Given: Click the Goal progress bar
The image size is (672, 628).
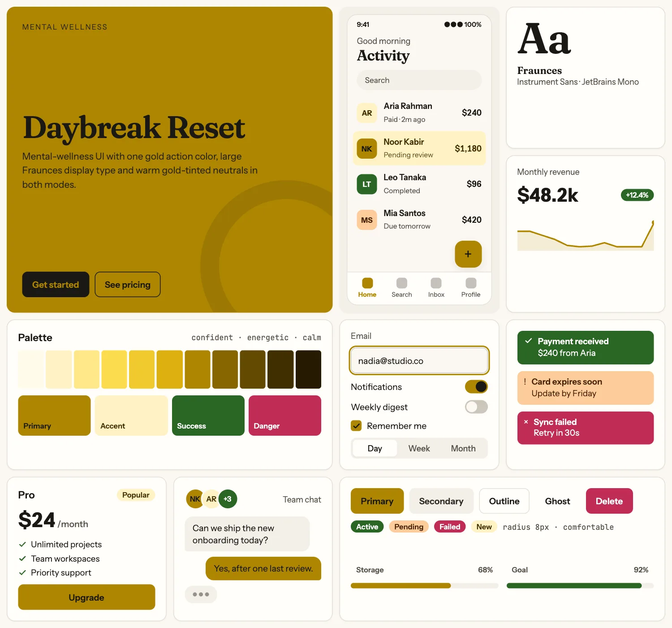Looking at the screenshot, I should [x=580, y=585].
